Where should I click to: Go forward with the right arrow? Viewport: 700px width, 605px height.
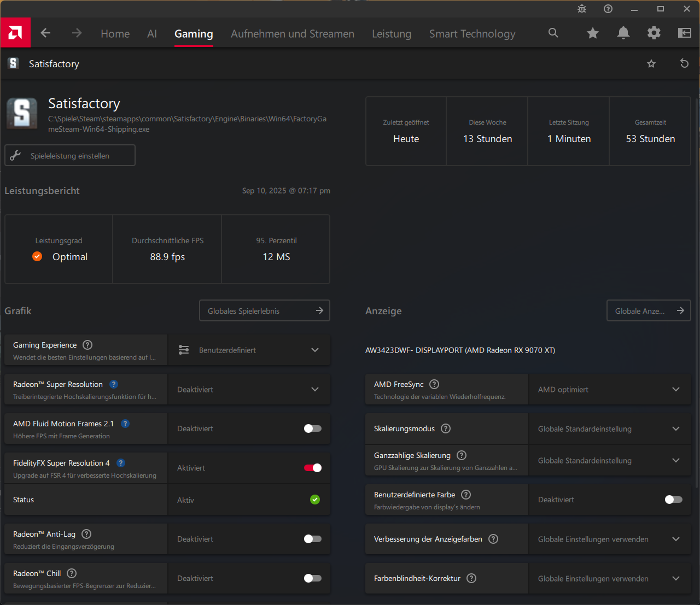[77, 33]
